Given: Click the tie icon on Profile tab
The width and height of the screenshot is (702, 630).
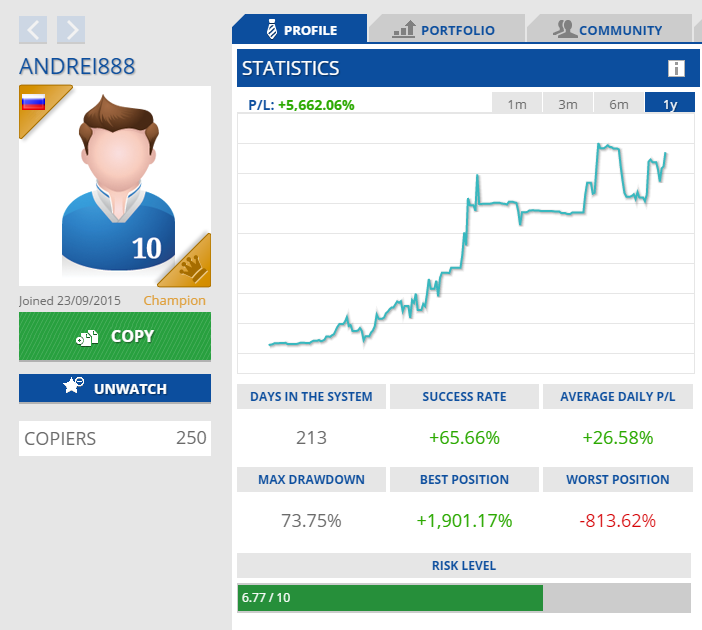Looking at the screenshot, I should click(270, 29).
